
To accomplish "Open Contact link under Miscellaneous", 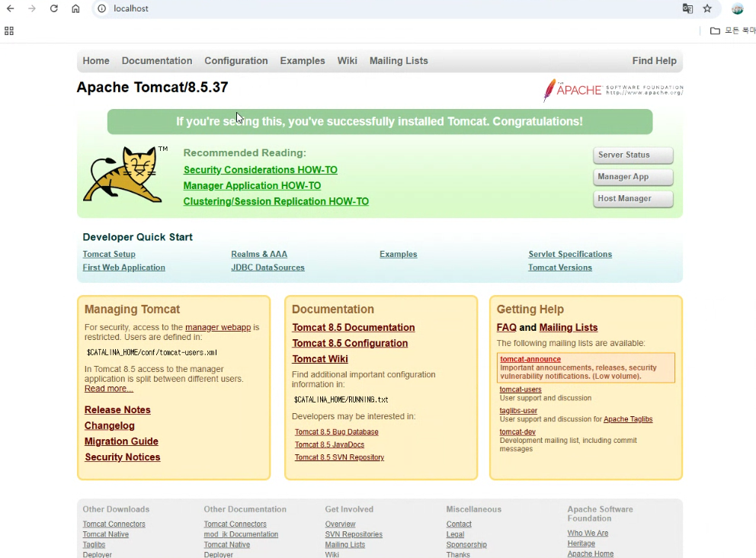I will click(459, 524).
